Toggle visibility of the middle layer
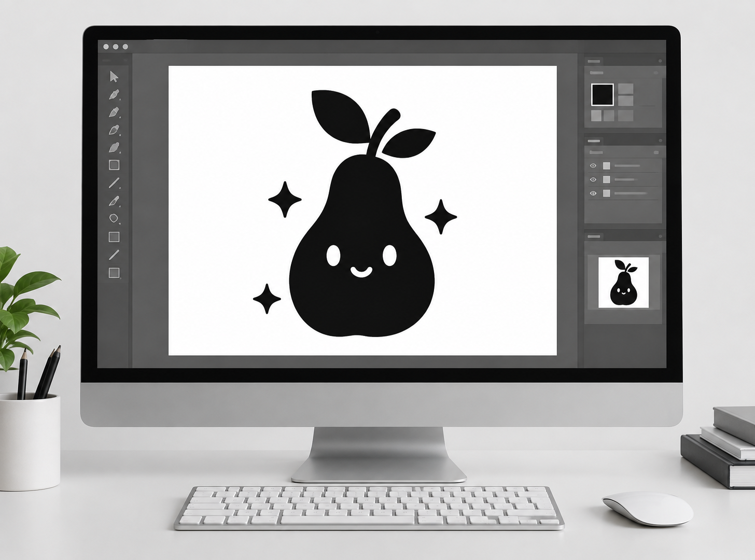755x560 pixels. pyautogui.click(x=593, y=179)
